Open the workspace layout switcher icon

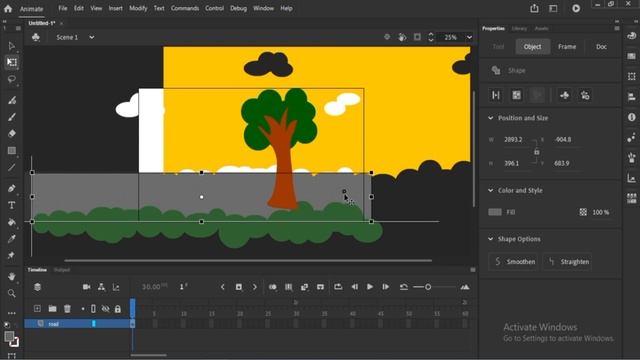coord(553,8)
